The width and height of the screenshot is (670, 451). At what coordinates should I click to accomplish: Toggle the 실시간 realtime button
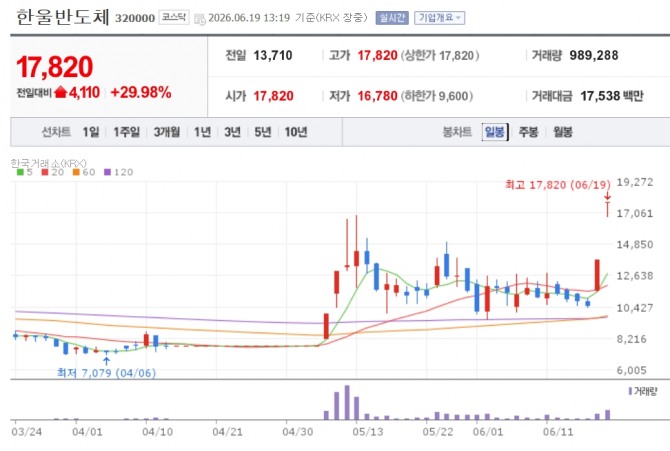tap(392, 18)
